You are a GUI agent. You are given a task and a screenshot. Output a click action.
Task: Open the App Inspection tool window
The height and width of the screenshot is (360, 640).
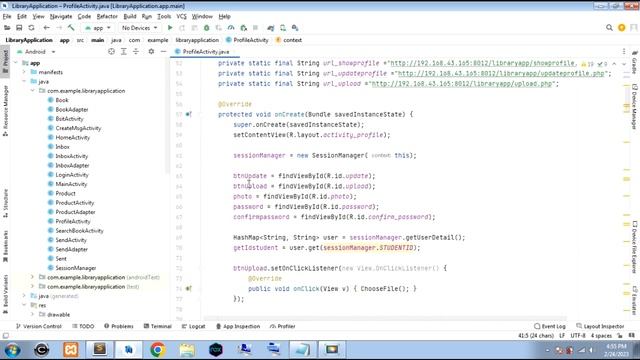pyautogui.click(x=238, y=326)
